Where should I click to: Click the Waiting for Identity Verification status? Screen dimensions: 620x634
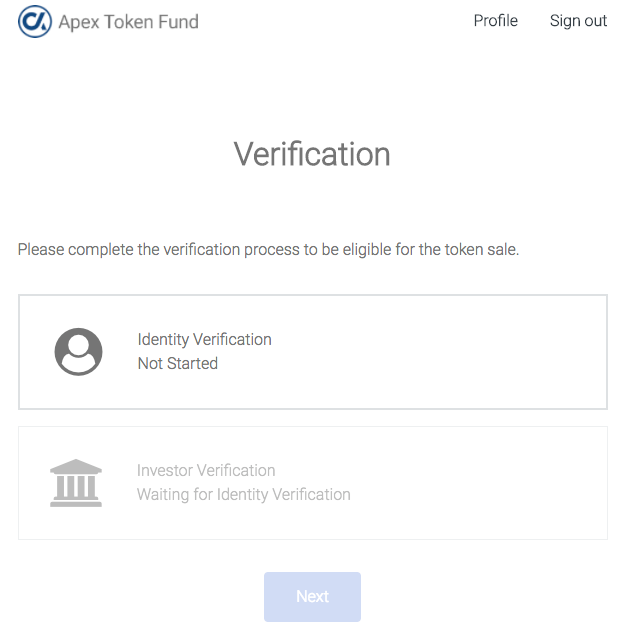click(x=243, y=495)
